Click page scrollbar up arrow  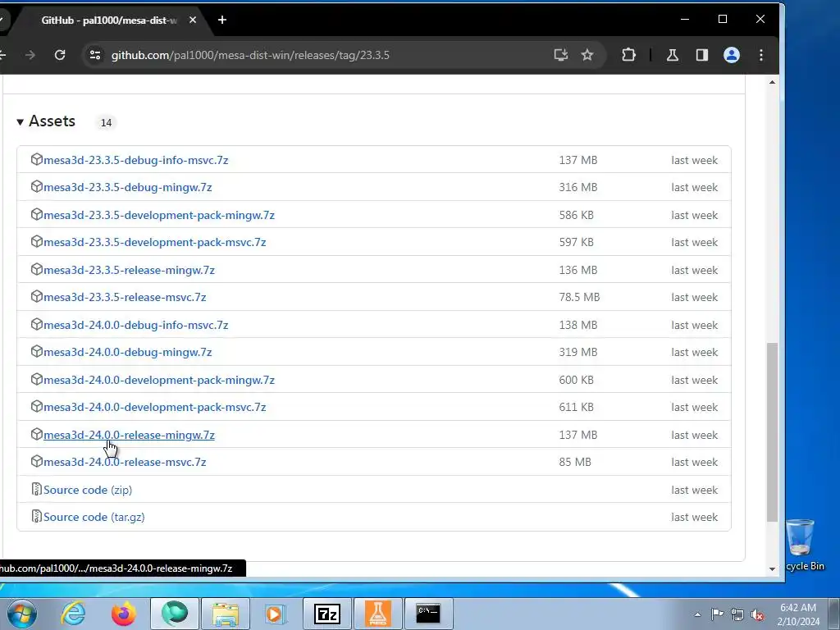[x=772, y=82]
